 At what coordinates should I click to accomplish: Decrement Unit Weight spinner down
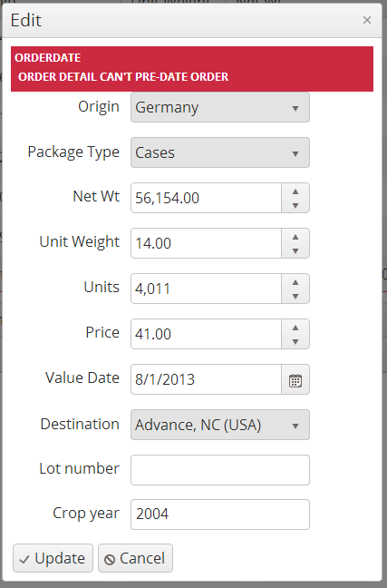pyautogui.click(x=295, y=250)
